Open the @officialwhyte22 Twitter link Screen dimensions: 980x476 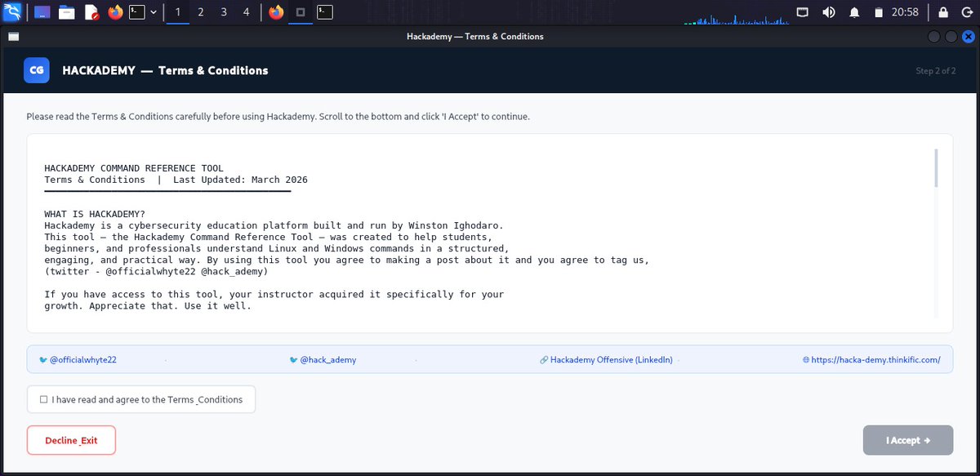pyautogui.click(x=78, y=359)
